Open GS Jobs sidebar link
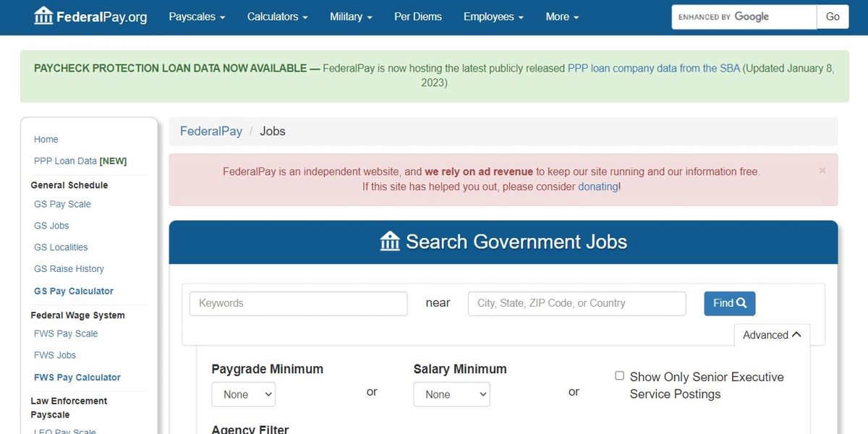The width and height of the screenshot is (868, 434). pyautogui.click(x=51, y=226)
